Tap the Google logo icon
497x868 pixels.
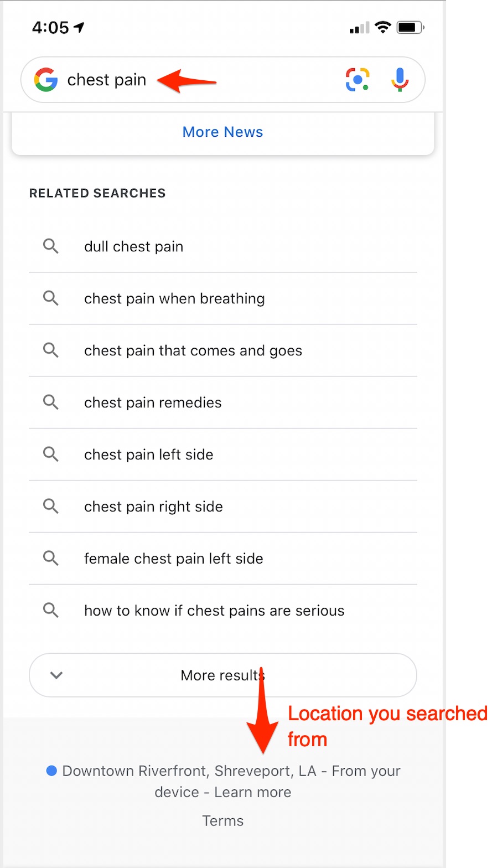[x=46, y=80]
